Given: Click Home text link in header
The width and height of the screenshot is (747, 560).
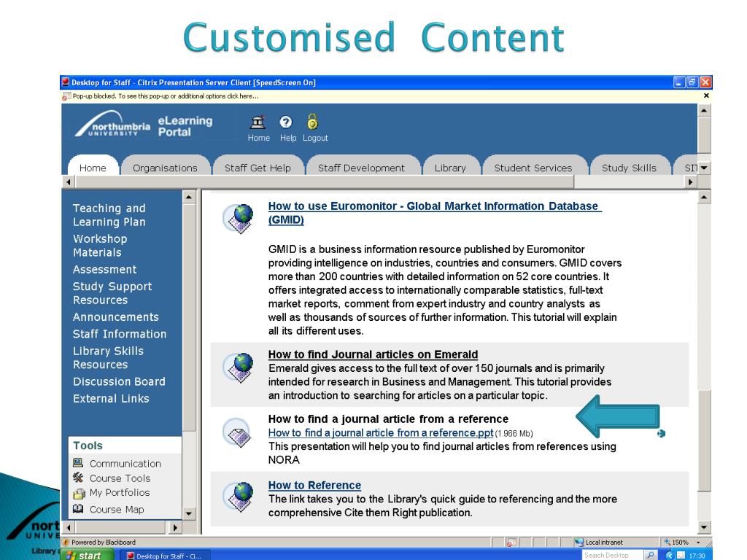Looking at the screenshot, I should (259, 138).
